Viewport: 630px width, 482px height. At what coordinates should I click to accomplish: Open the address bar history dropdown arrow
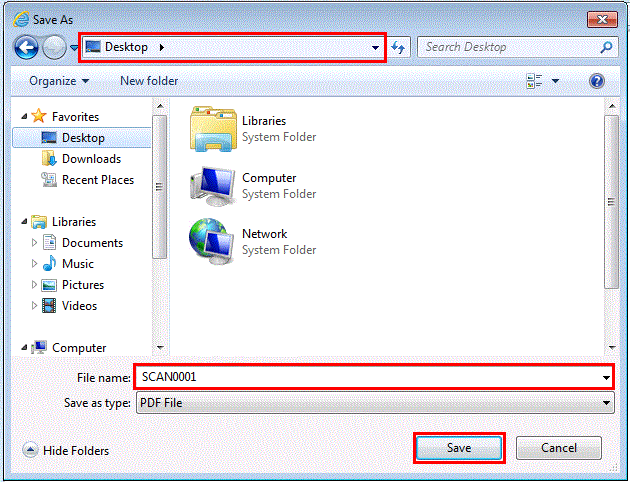pyautogui.click(x=375, y=47)
